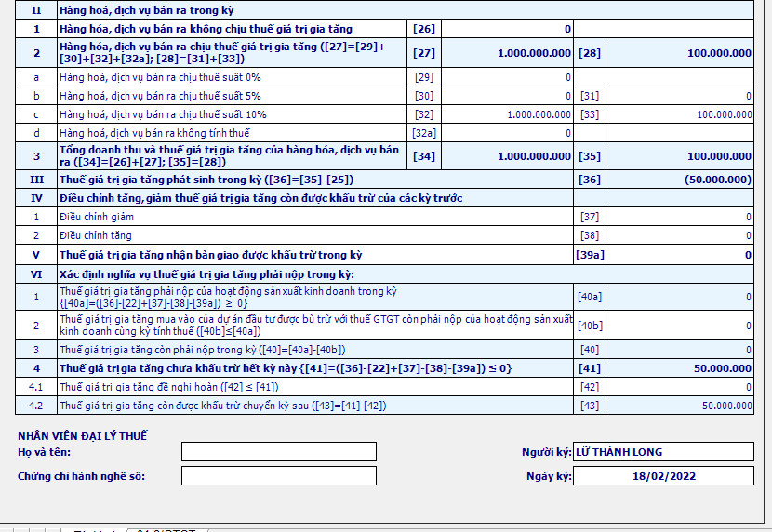Click the [33] value 100.000.000
Image resolution: width=772 pixels, height=532 pixels.
pyautogui.click(x=679, y=114)
